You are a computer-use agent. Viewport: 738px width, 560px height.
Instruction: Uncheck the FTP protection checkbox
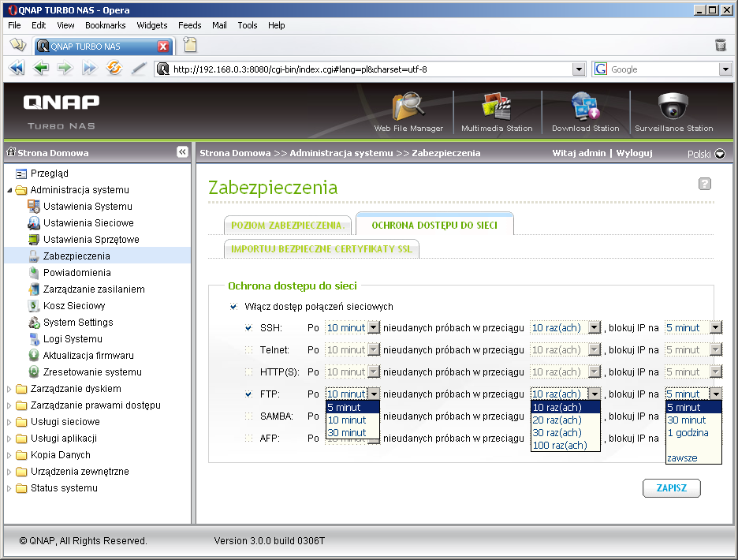(x=248, y=394)
